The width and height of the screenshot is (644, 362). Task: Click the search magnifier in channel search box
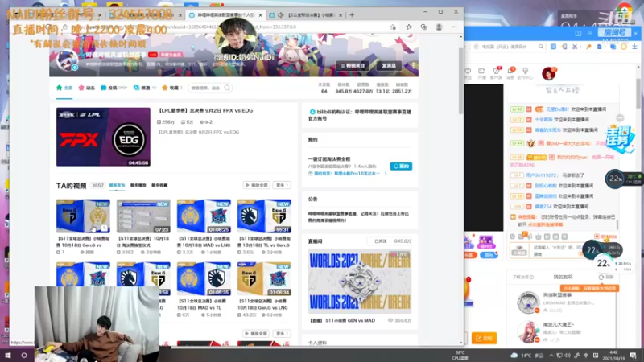227,88
